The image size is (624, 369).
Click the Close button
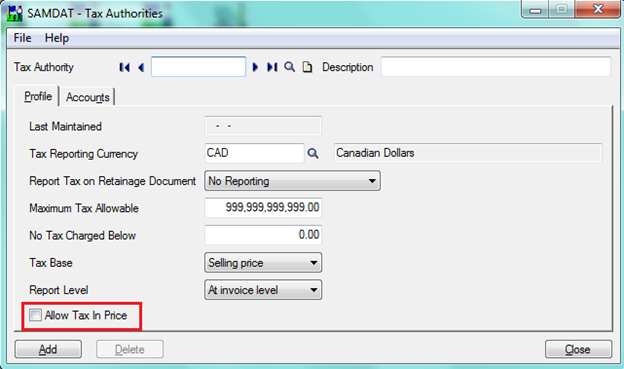[x=578, y=349]
